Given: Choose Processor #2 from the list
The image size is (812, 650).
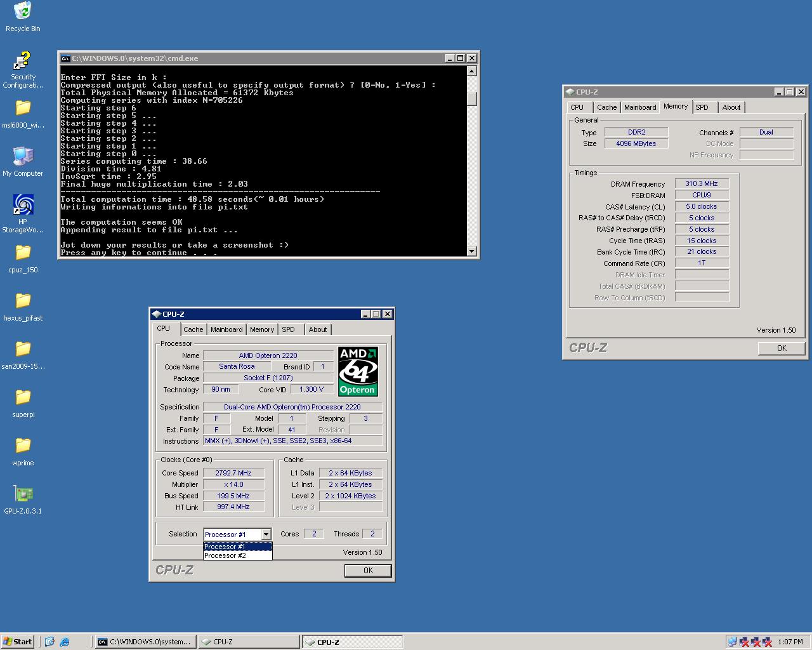Looking at the screenshot, I should (238, 555).
